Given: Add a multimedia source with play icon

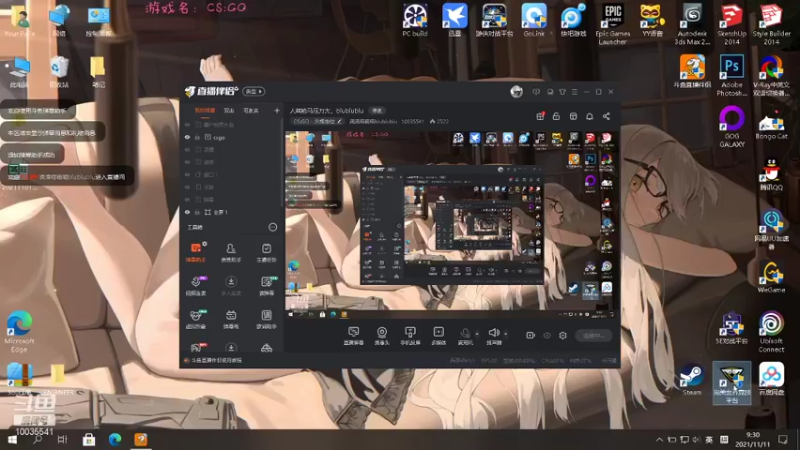Looking at the screenshot, I should (x=439, y=336).
